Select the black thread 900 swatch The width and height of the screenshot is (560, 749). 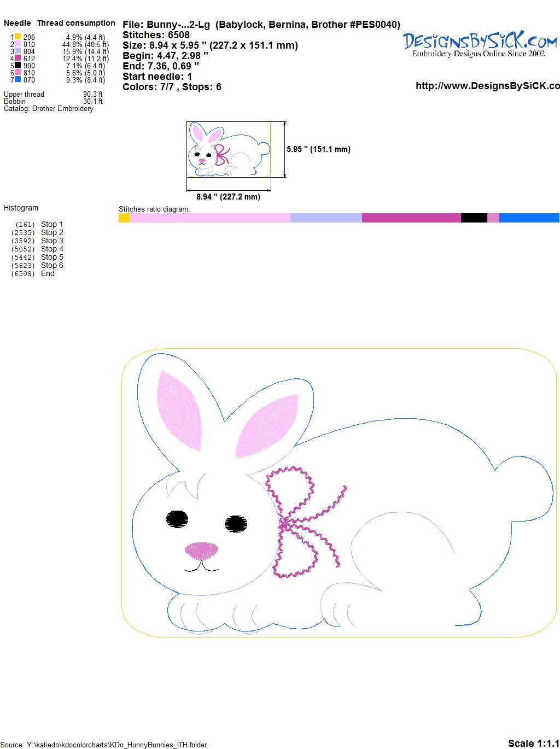coord(18,66)
